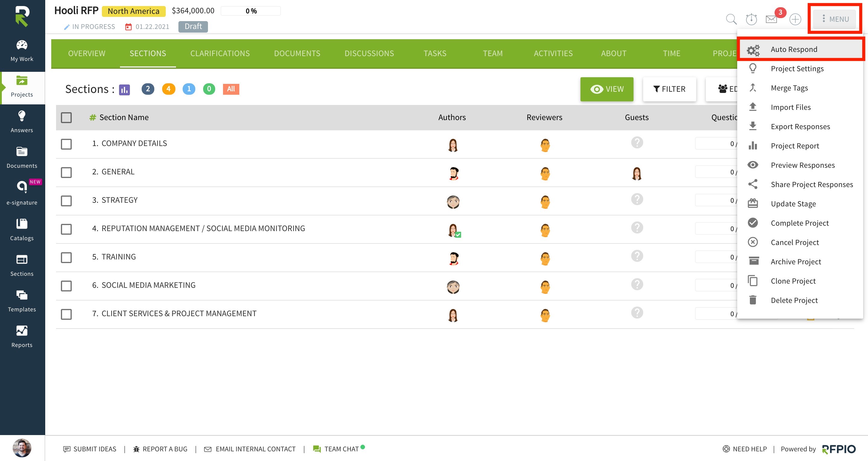Open the sections chart statistics icon
868x461 pixels.
[x=124, y=90]
